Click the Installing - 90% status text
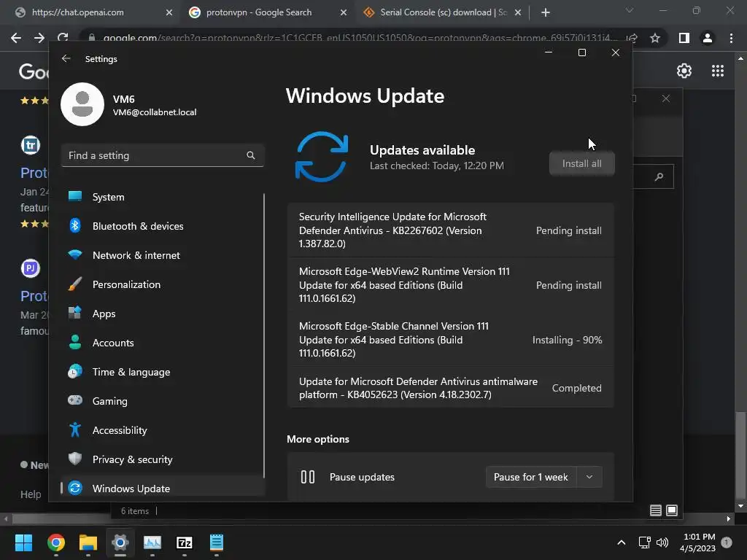 pyautogui.click(x=567, y=340)
